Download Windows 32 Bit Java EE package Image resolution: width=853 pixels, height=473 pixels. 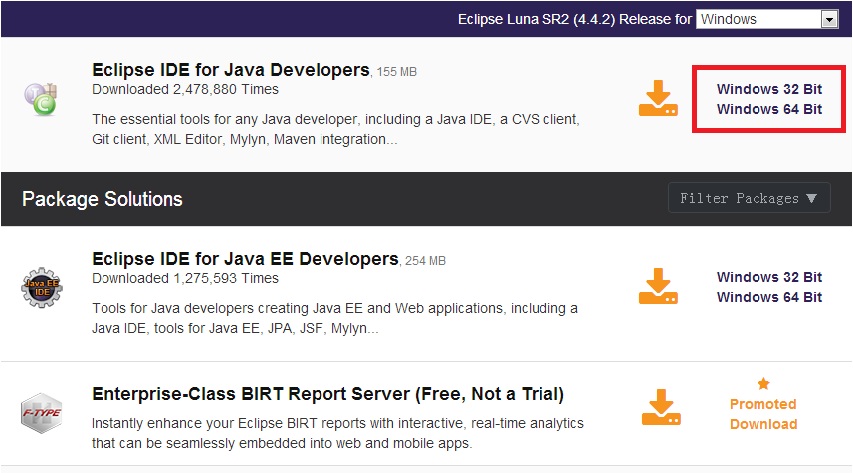click(x=769, y=277)
